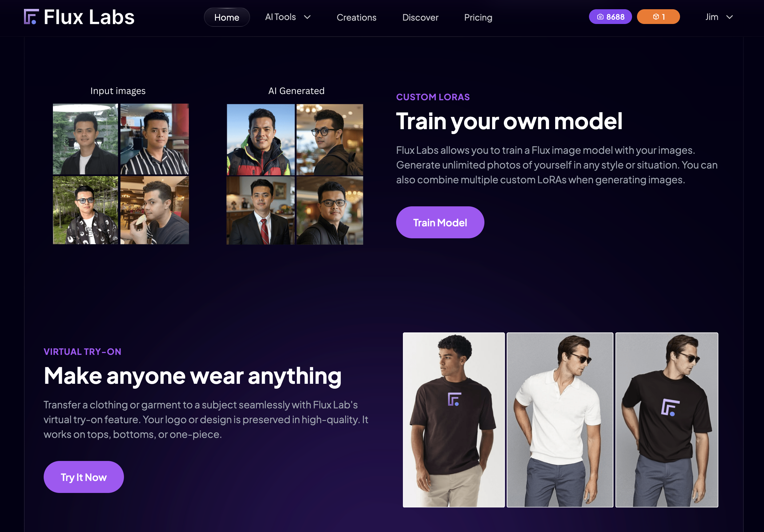
Task: Click the camera icon in the 8688 credits badge
Action: click(x=600, y=17)
